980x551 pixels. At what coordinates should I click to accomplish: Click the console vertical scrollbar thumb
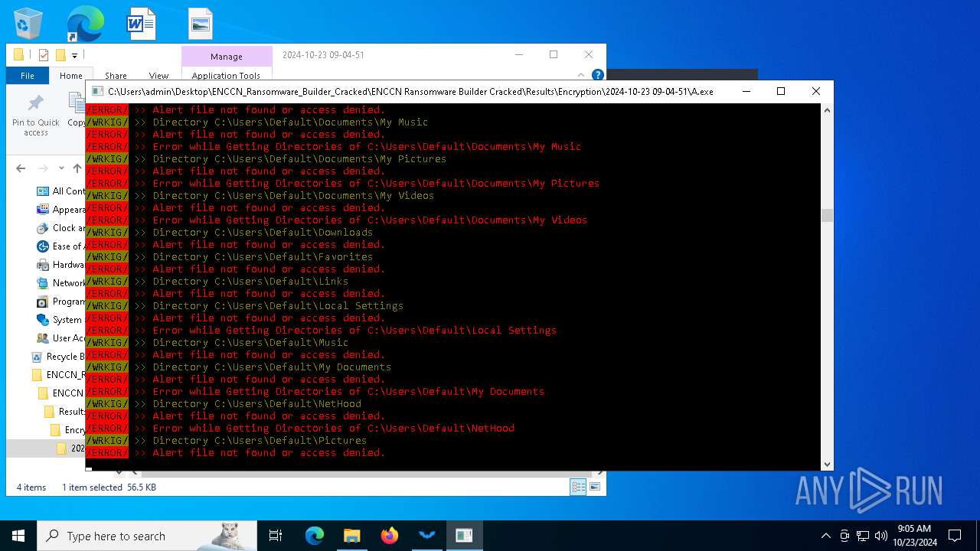pos(827,216)
